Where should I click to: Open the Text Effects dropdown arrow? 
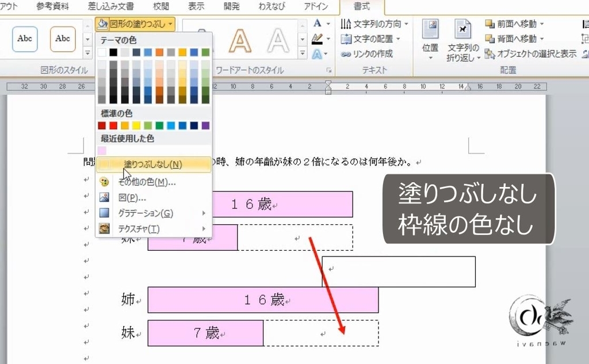point(326,54)
